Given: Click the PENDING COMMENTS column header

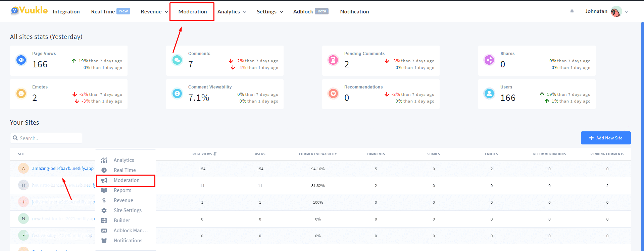Looking at the screenshot, I should pos(607,154).
